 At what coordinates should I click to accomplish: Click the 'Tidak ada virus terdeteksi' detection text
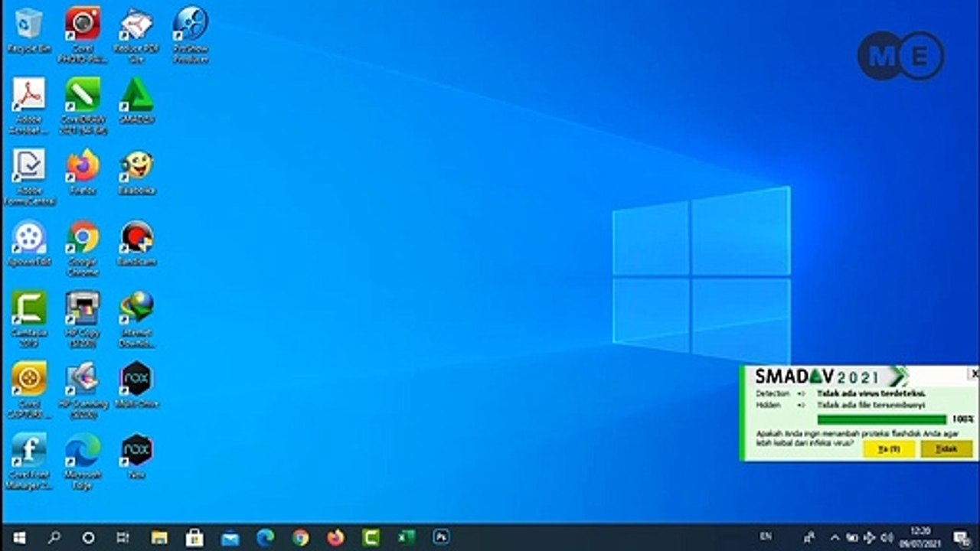tap(871, 393)
